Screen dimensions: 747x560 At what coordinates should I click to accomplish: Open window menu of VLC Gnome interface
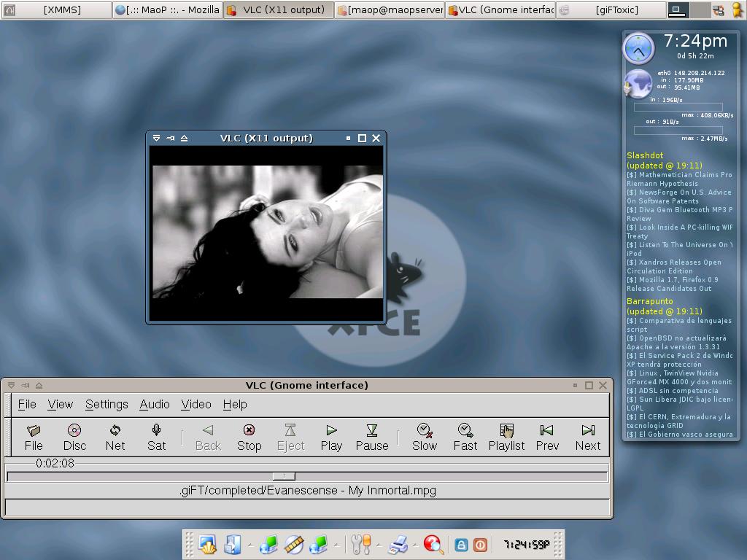click(12, 385)
